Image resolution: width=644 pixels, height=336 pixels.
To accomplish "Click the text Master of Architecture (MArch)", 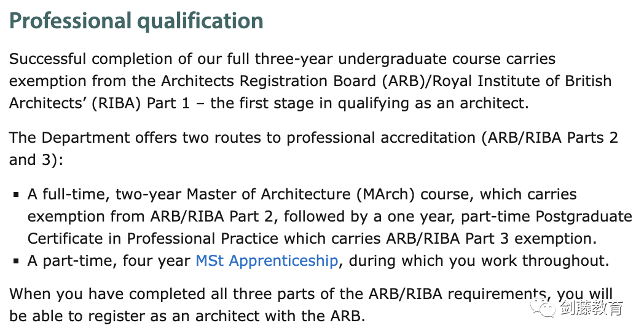I will (x=300, y=194).
